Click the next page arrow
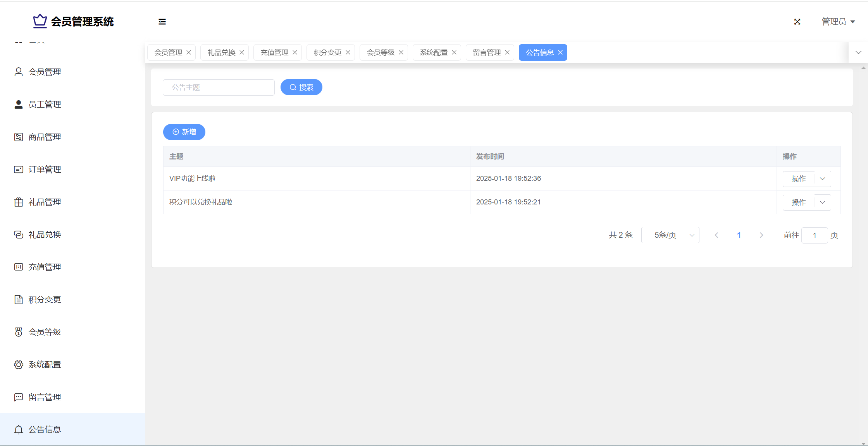 (x=761, y=235)
